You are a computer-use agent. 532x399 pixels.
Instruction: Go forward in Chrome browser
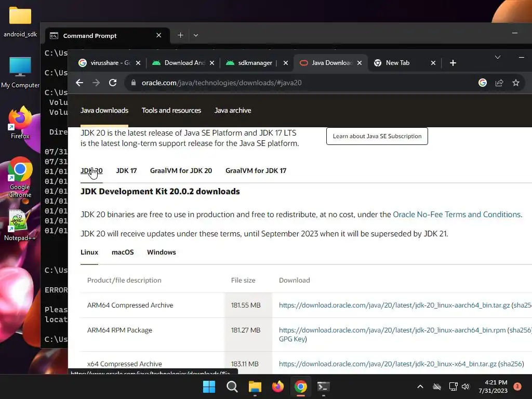coord(96,83)
